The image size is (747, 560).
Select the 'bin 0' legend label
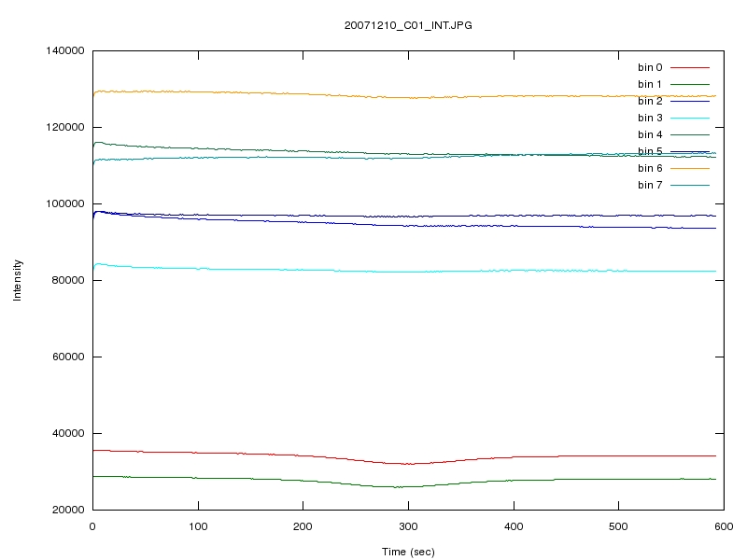coord(650,67)
